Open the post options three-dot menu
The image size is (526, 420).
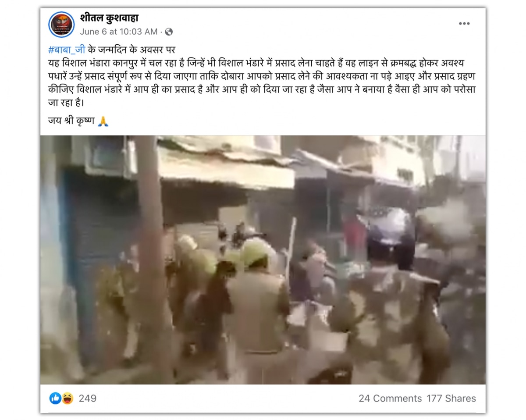pos(464,24)
